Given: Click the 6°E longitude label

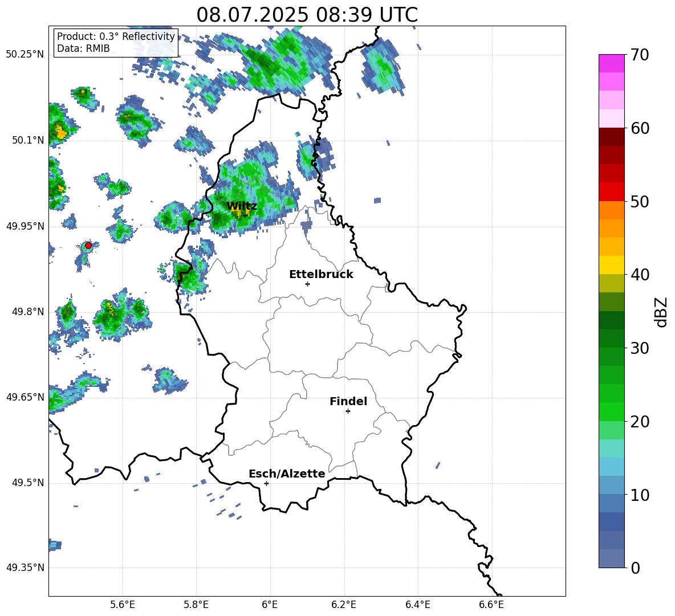Looking at the screenshot, I should (270, 605).
